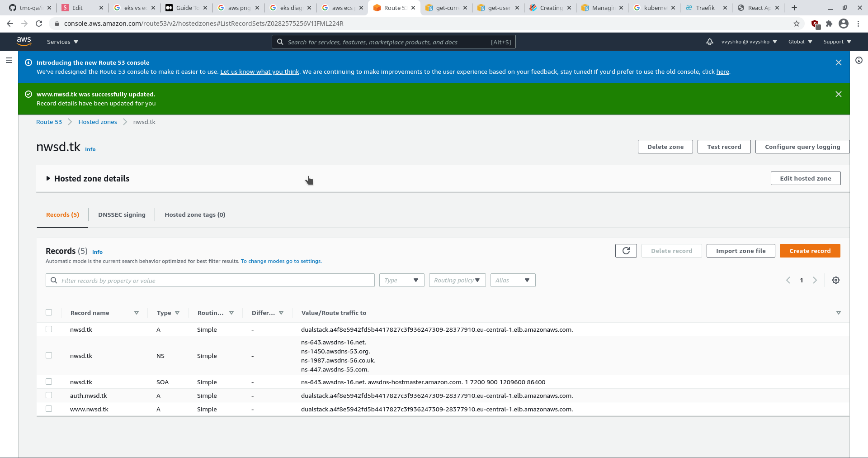Viewport: 868px width, 458px height.
Task: Switch to the DNSSEC signing tab
Action: [x=122, y=215]
